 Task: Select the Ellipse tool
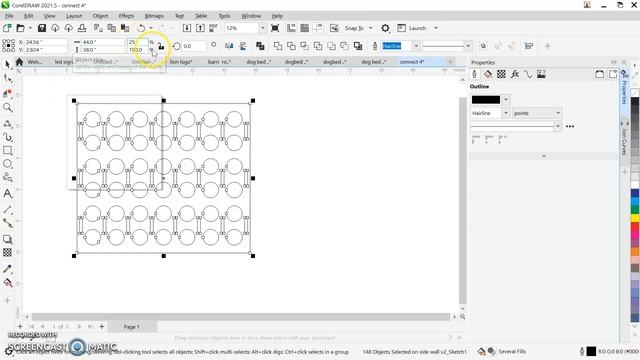coord(7,164)
